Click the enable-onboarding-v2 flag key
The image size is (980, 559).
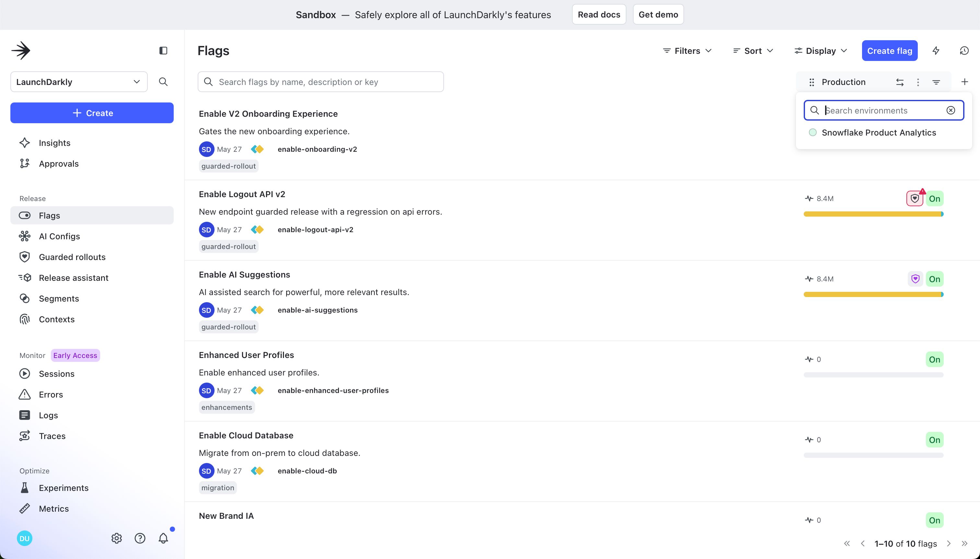click(x=317, y=149)
